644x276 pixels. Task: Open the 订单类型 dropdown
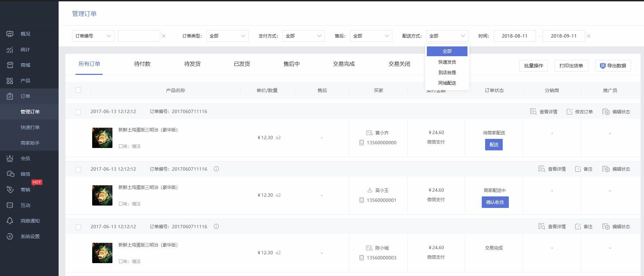227,36
